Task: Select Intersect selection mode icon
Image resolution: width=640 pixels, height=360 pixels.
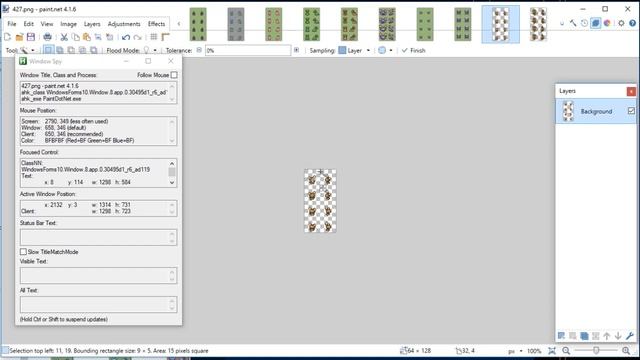Action: point(82,50)
